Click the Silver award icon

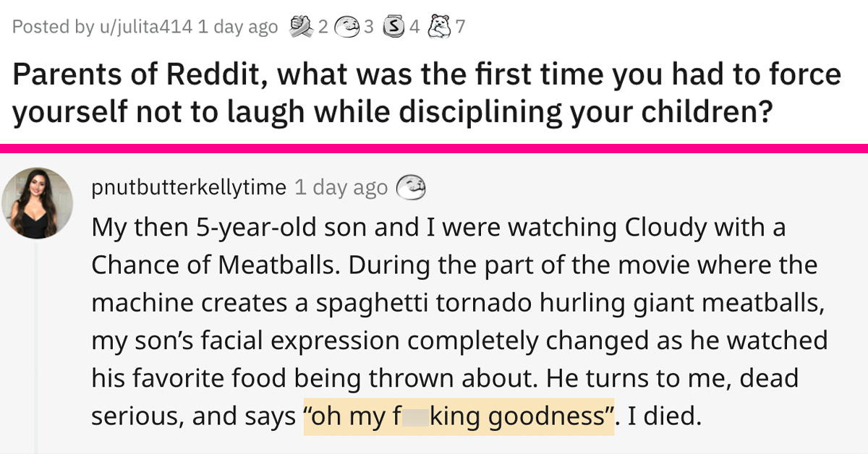tap(392, 27)
